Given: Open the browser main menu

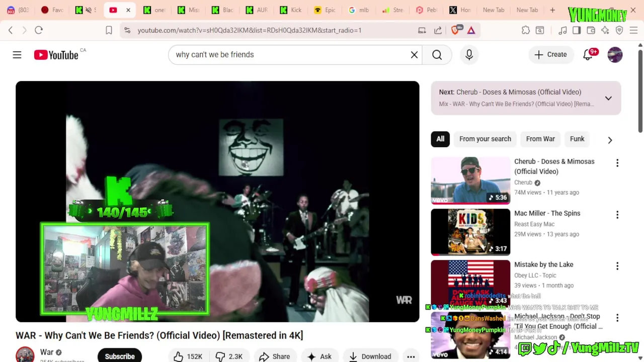Looking at the screenshot, I should [633, 30].
